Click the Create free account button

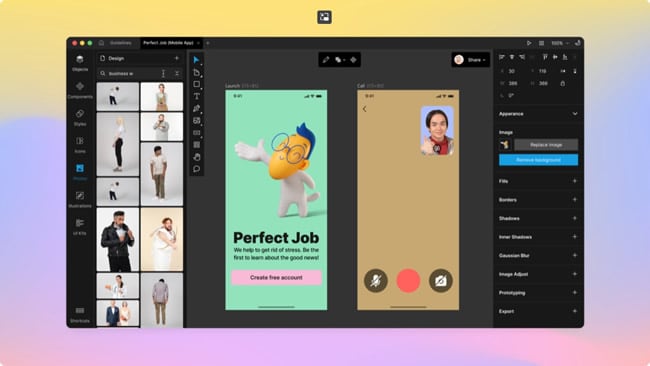point(276,277)
